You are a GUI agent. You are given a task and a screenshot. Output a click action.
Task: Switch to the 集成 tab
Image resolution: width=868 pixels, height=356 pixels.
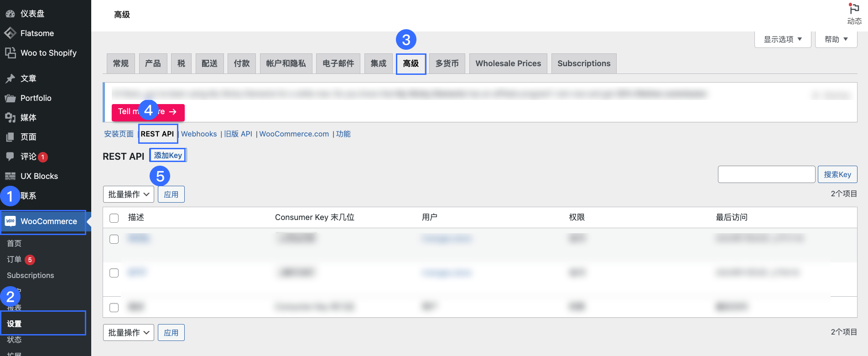click(x=379, y=63)
